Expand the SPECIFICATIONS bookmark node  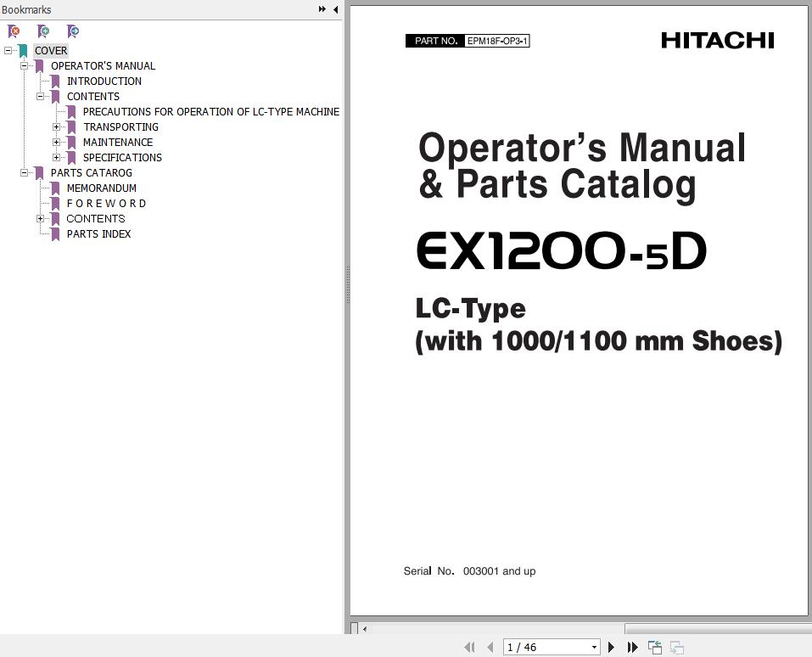point(56,158)
